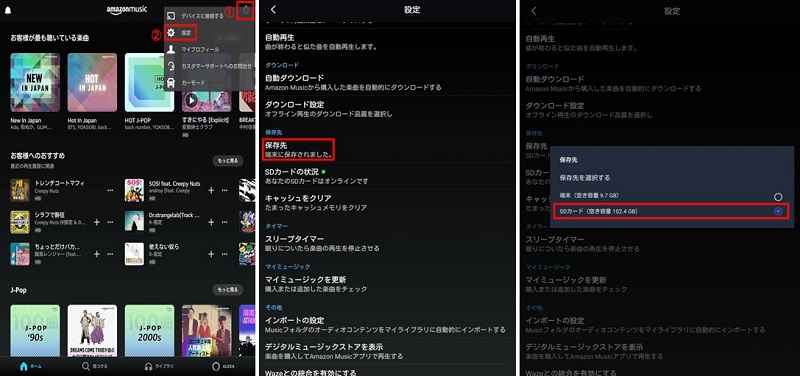
Task: Open SDカードの状況 in the undimmed settings list
Action: 387,176
